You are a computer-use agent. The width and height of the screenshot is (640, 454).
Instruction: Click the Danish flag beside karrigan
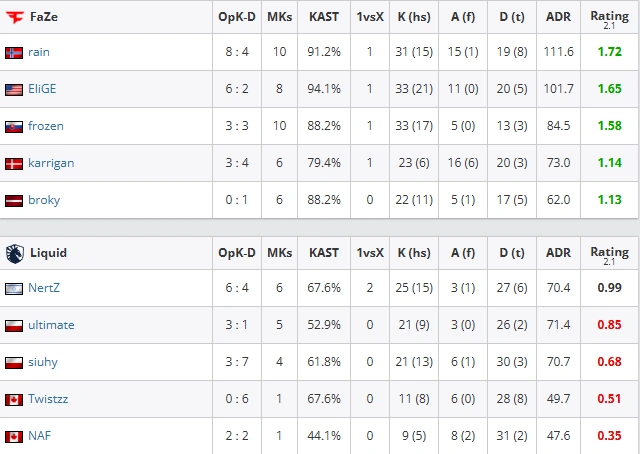pos(14,164)
